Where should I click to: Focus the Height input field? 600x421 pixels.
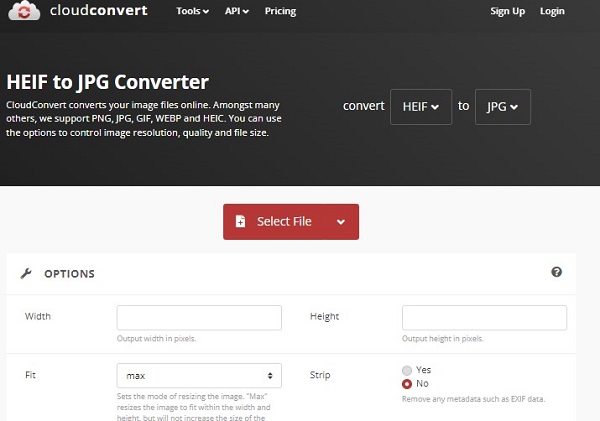[x=484, y=318]
